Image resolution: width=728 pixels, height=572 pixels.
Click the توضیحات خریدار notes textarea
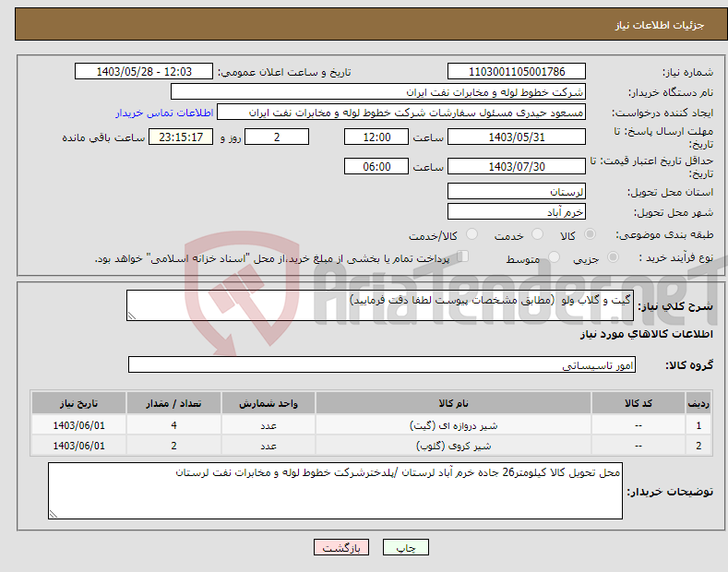click(335, 491)
